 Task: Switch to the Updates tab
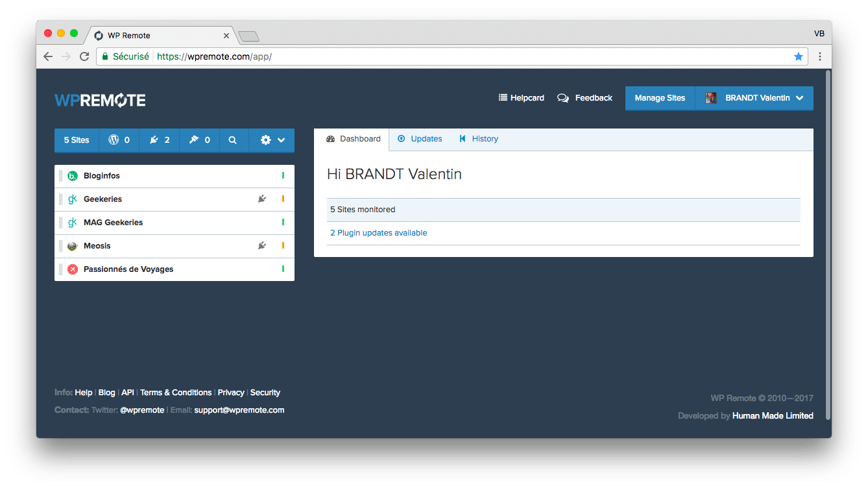coord(420,139)
